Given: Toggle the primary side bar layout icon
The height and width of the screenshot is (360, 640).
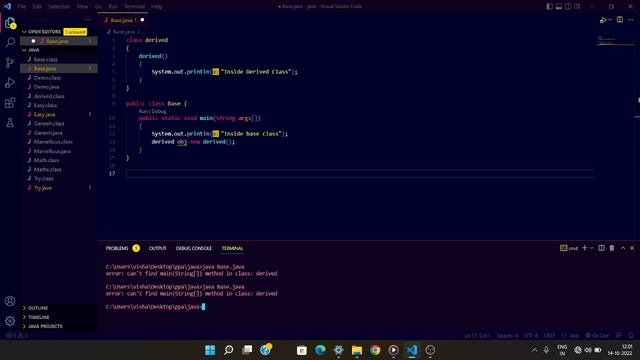Looking at the screenshot, I should point(549,7).
